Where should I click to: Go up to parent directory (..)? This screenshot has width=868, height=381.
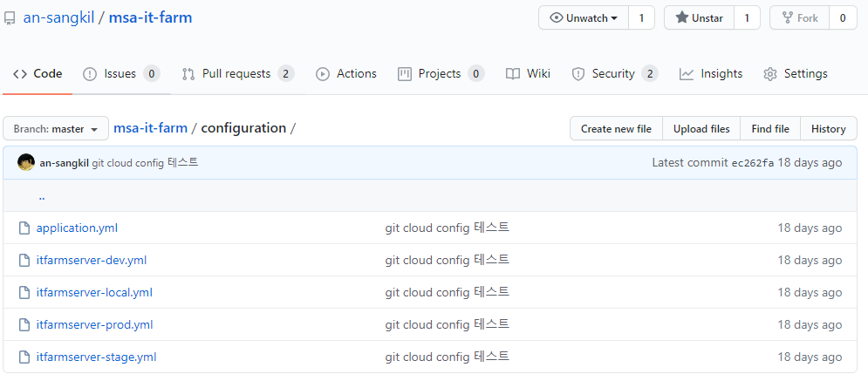coord(42,196)
